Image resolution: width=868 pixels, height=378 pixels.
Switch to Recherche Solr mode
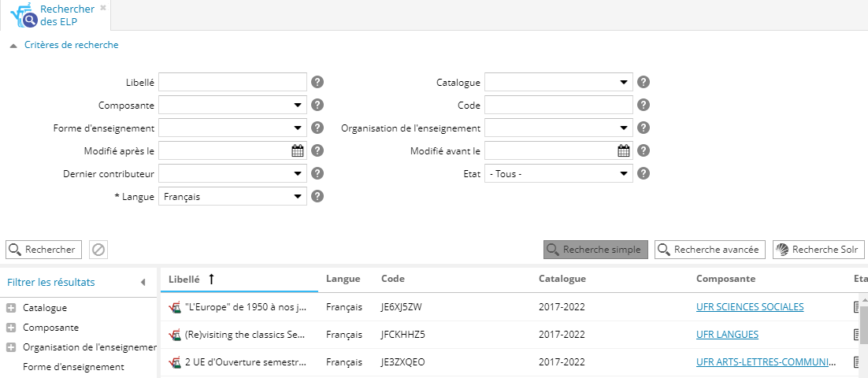(x=818, y=250)
